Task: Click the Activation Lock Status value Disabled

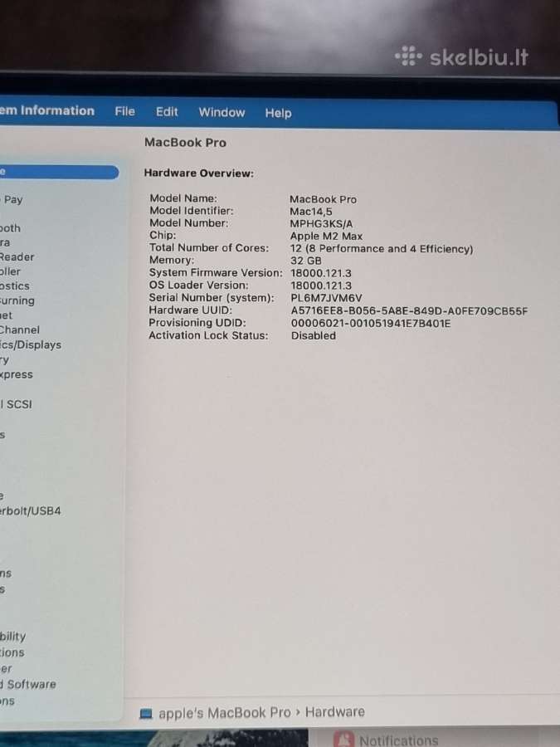Action: click(314, 335)
